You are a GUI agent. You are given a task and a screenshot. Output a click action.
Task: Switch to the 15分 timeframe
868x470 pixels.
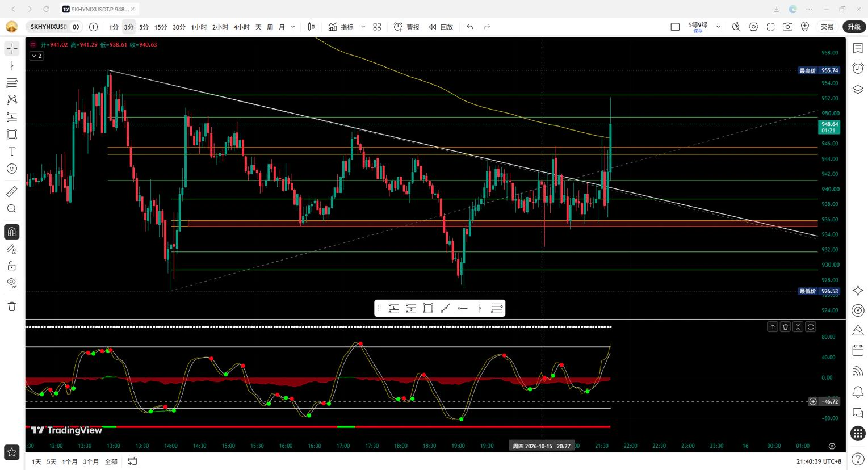coord(161,27)
